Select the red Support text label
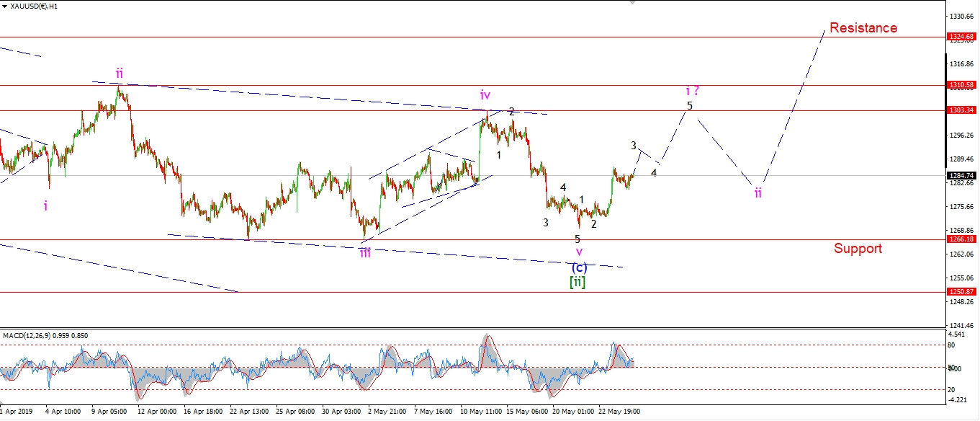Image resolution: width=980 pixels, height=421 pixels. (x=858, y=249)
